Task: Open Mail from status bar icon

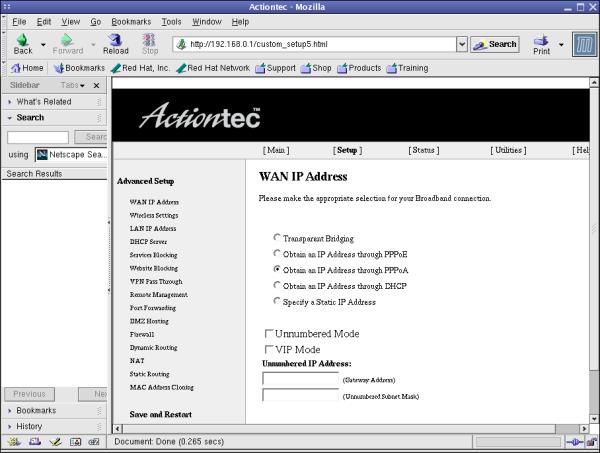Action: [35, 442]
